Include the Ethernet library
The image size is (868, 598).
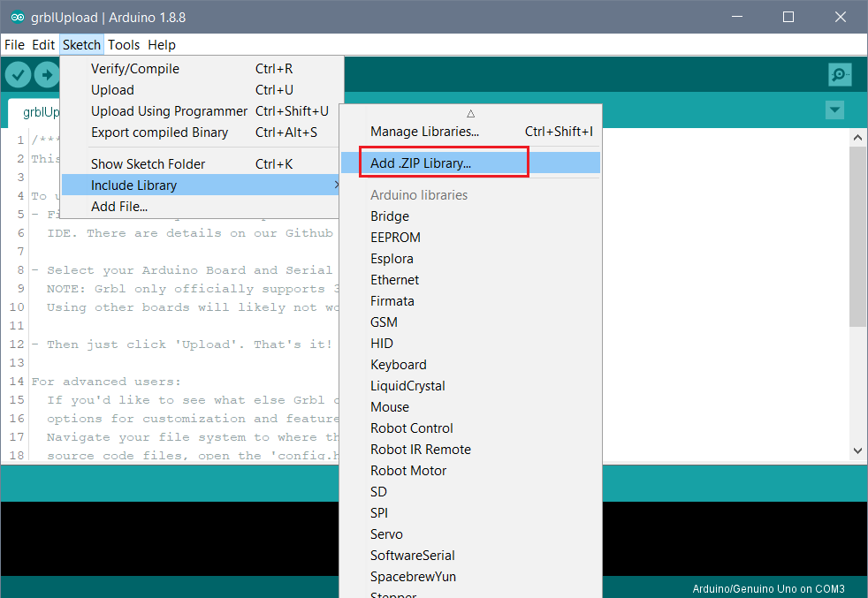click(x=470, y=279)
